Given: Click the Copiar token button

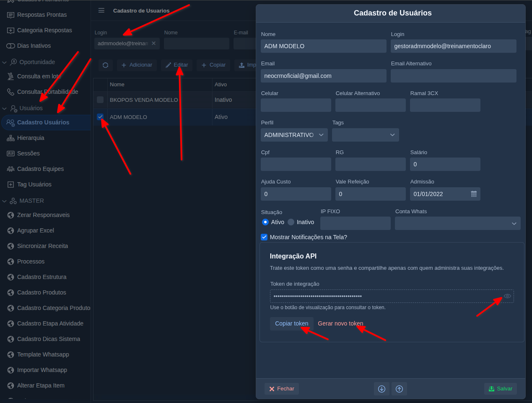Looking at the screenshot, I should pos(292,323).
